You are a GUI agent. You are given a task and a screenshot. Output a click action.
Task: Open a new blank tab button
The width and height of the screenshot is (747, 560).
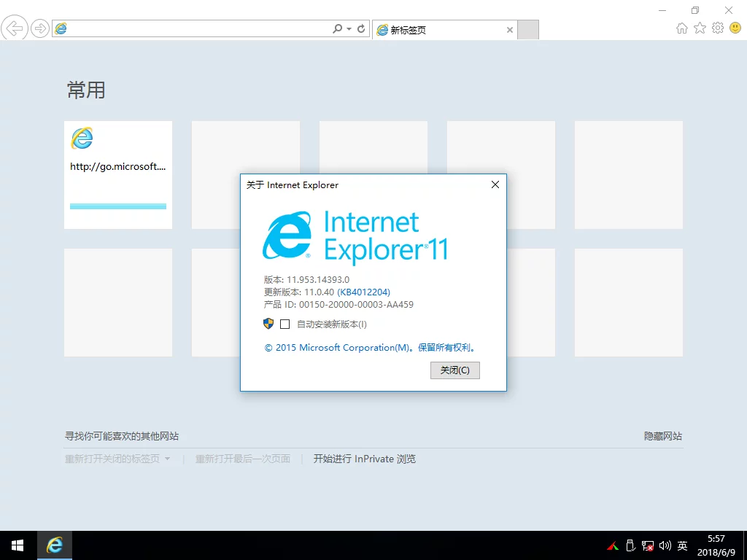click(x=528, y=30)
